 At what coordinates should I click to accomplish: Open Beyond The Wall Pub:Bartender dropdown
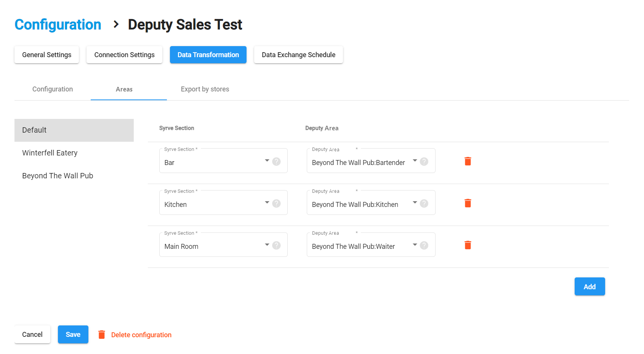pyautogui.click(x=415, y=160)
